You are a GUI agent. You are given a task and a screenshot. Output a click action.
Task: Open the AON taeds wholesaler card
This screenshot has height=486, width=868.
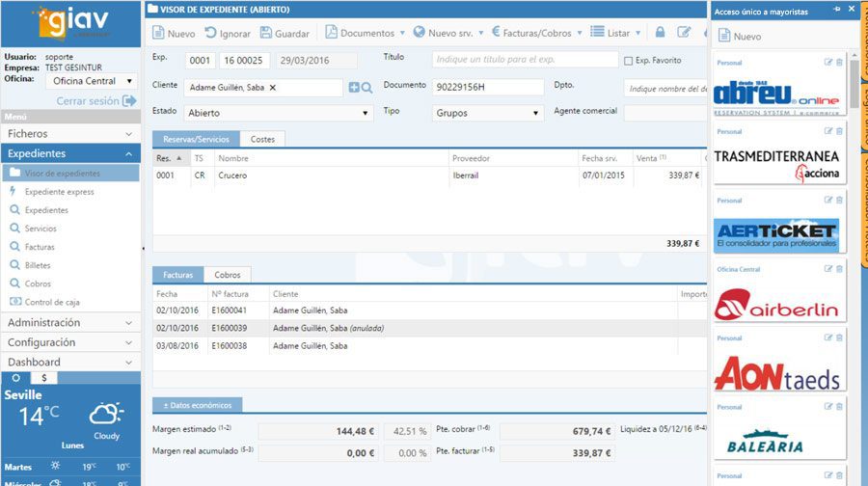(779, 361)
